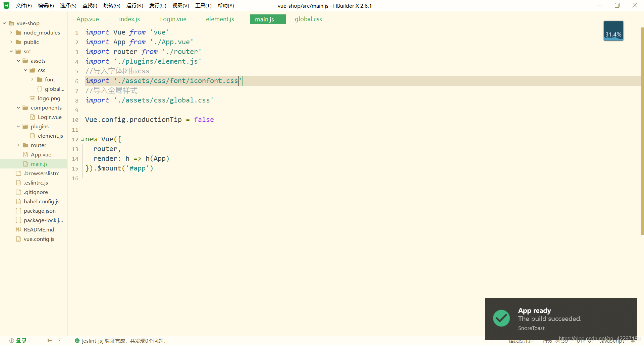Screen dimensions: 644x345
Task: Select main.js in the project tree
Action: click(x=39, y=164)
